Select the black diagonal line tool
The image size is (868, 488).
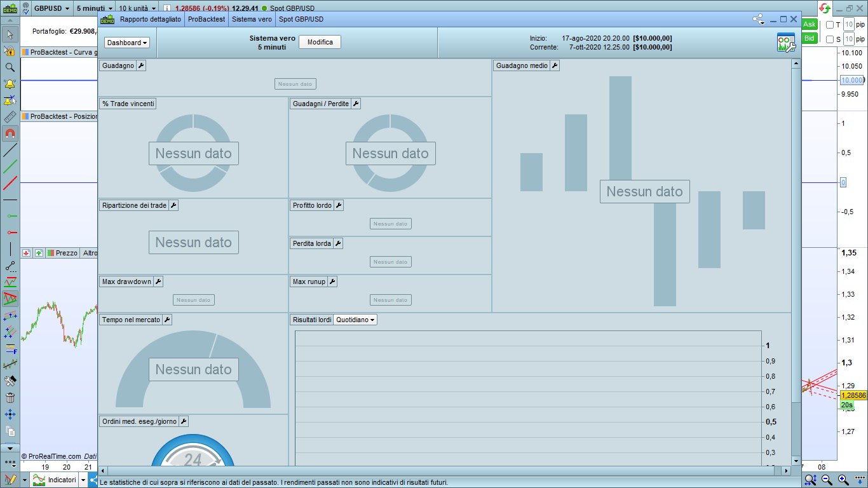10,151
